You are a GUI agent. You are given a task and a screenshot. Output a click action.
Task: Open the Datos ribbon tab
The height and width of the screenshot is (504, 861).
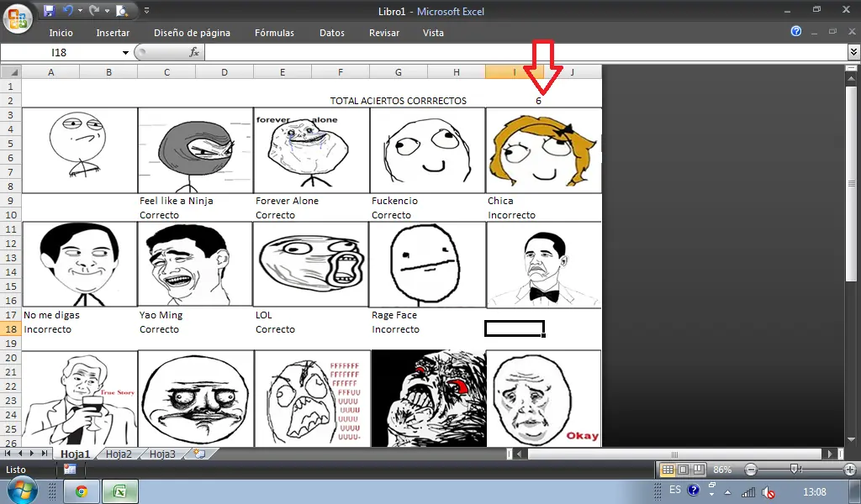tap(331, 33)
